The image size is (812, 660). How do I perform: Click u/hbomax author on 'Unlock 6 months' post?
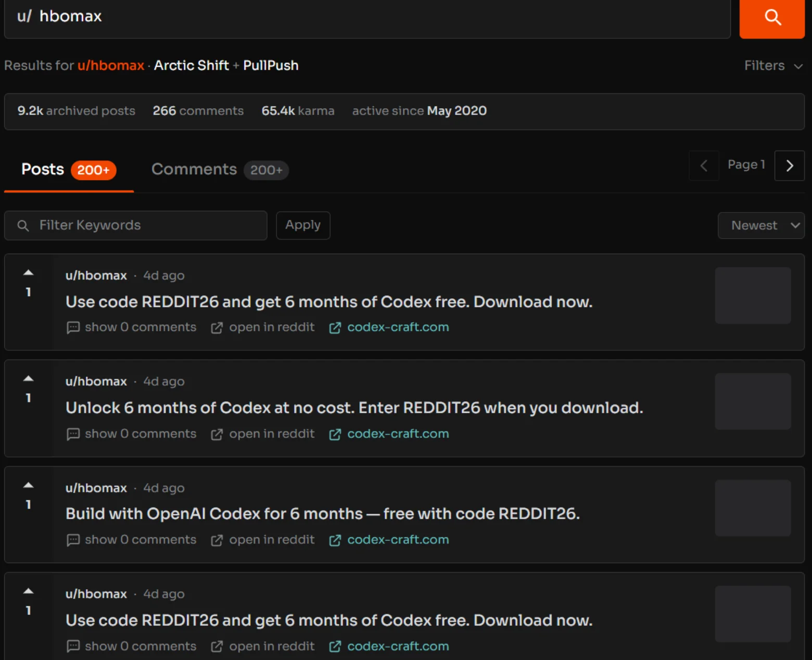click(x=96, y=382)
